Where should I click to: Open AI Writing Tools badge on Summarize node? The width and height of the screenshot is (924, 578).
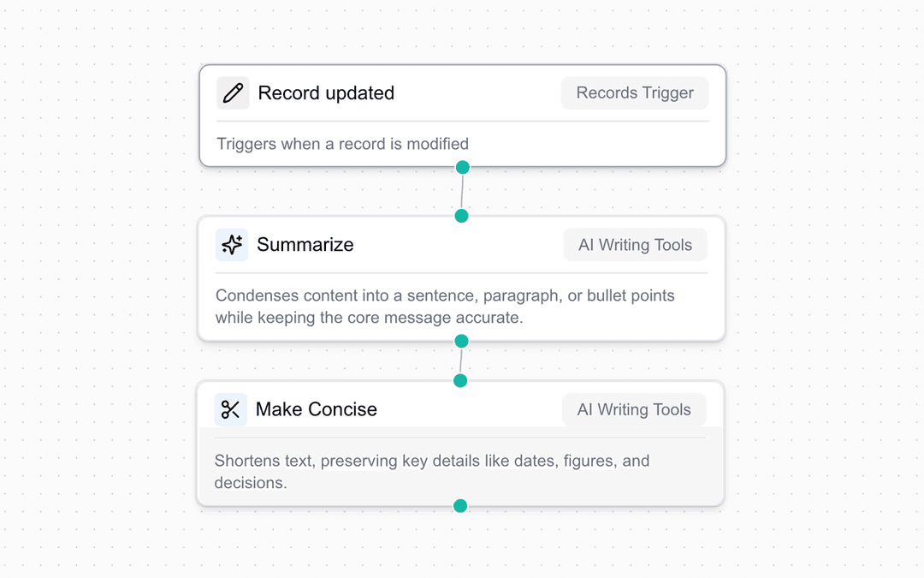coord(635,245)
